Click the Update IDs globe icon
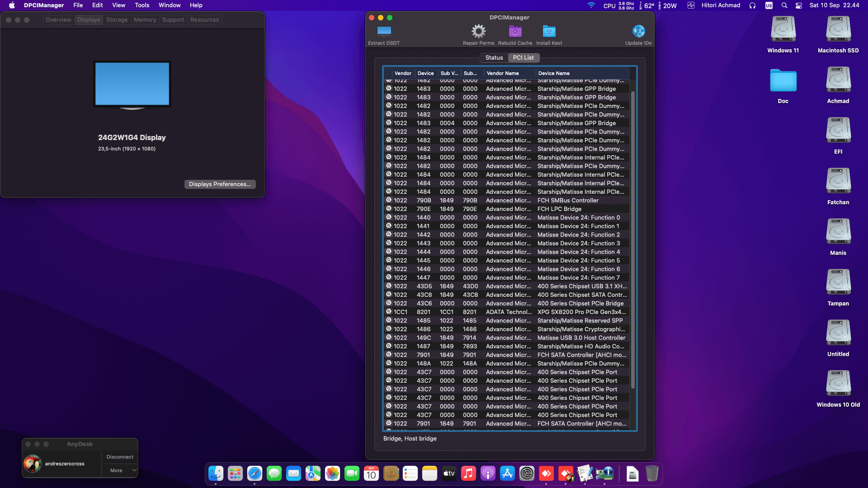Viewport: 868px width, 488px height. tap(638, 31)
